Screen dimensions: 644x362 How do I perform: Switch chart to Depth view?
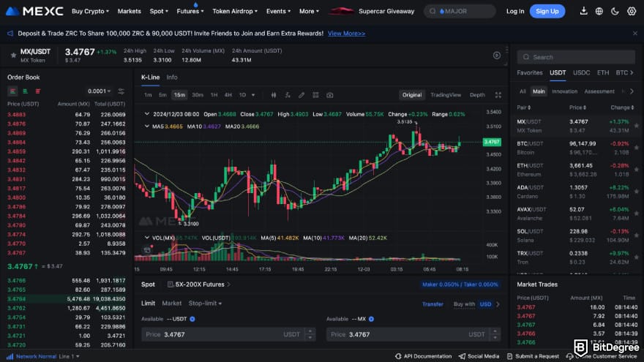pos(477,95)
